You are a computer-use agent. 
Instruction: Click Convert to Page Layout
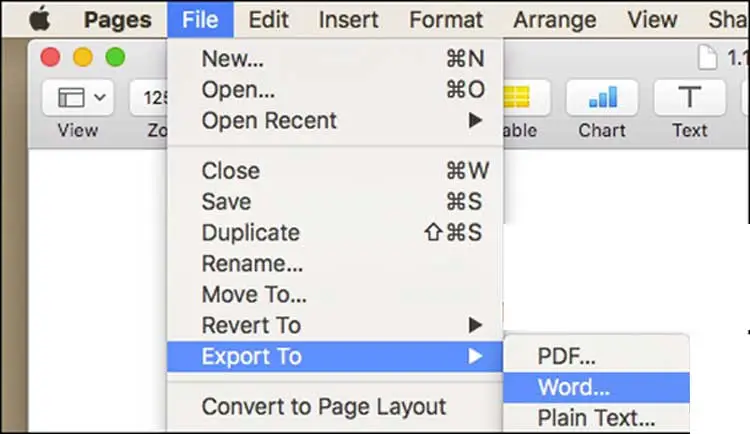click(x=323, y=407)
